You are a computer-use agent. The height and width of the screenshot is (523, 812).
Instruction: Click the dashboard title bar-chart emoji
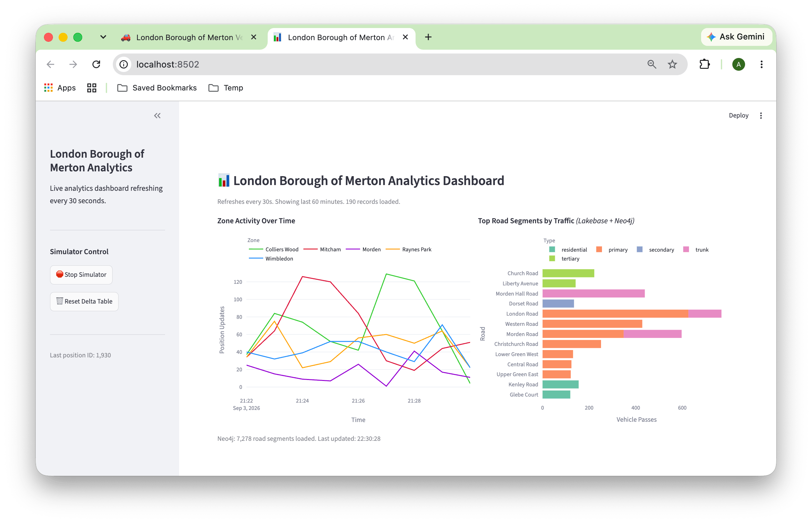tap(223, 180)
